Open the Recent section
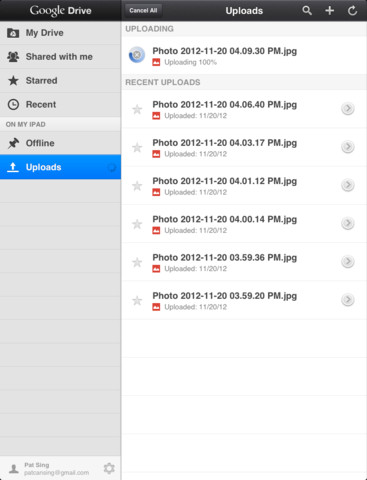 tap(60, 104)
